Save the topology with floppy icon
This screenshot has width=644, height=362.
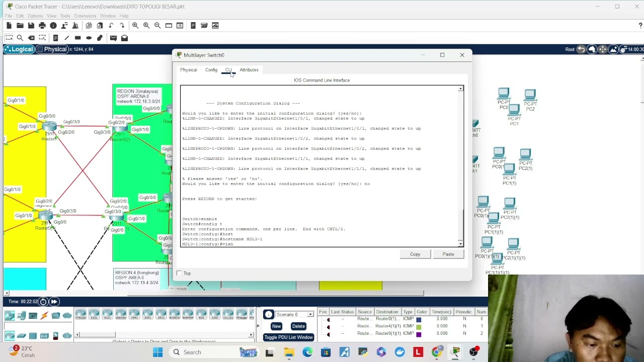coord(31,26)
